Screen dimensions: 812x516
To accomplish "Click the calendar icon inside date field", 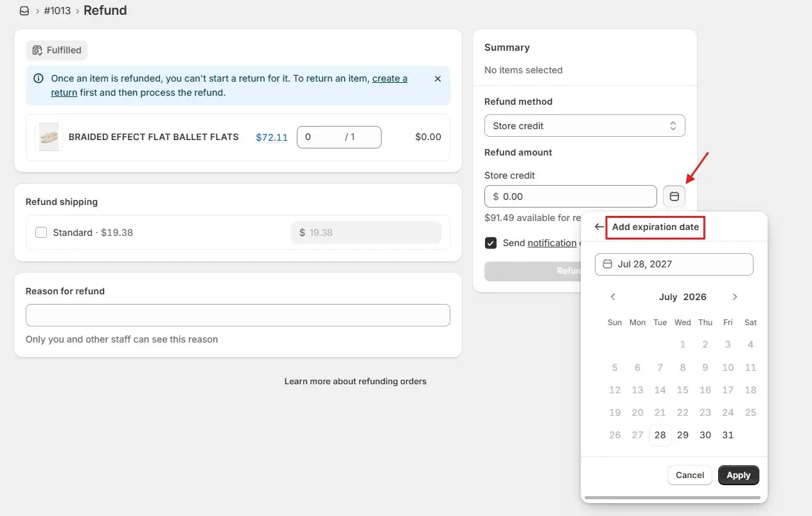I will pyautogui.click(x=608, y=264).
